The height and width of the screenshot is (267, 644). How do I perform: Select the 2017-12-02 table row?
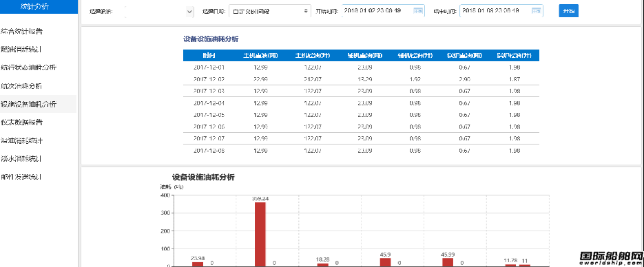[361, 79]
